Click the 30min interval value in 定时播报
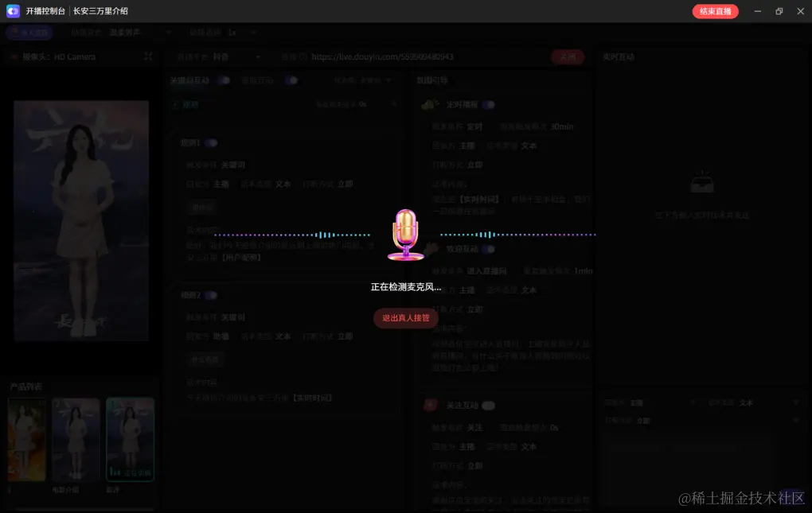 click(562, 126)
